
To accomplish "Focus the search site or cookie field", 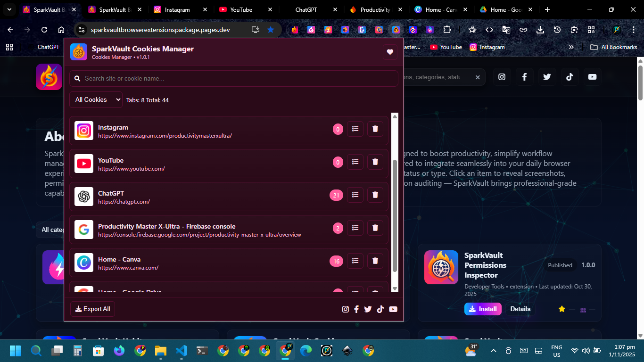I will (233, 79).
